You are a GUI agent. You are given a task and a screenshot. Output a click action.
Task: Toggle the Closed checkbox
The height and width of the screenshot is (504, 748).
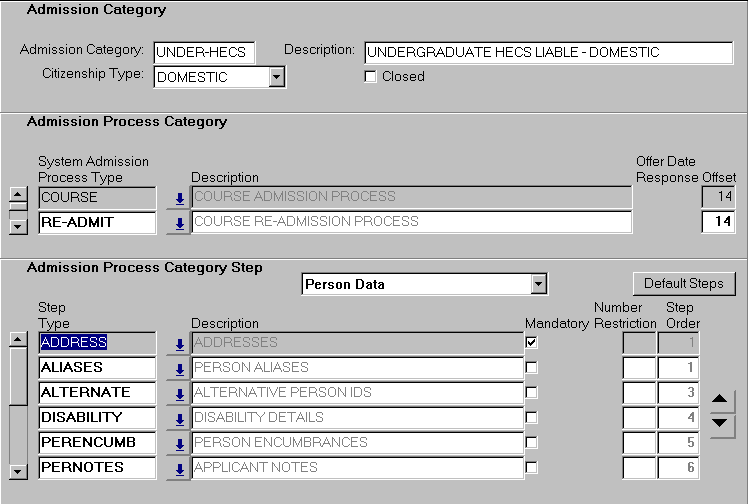[x=371, y=77]
